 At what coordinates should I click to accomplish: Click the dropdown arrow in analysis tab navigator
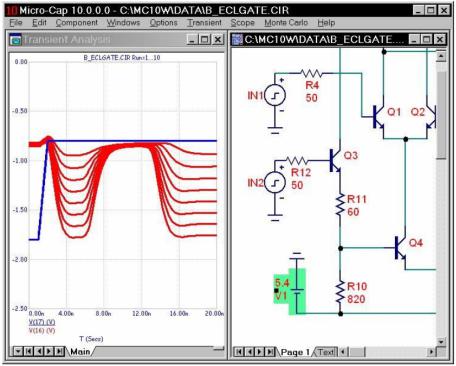[x=18, y=351]
